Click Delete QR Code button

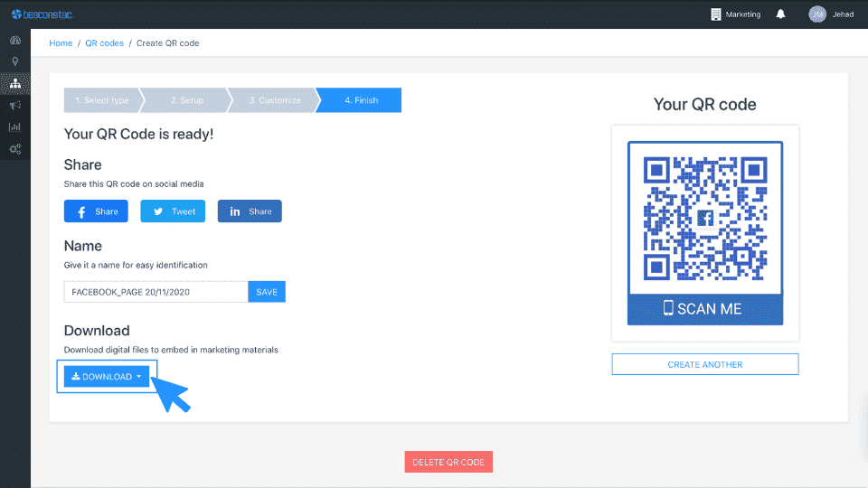(448, 462)
